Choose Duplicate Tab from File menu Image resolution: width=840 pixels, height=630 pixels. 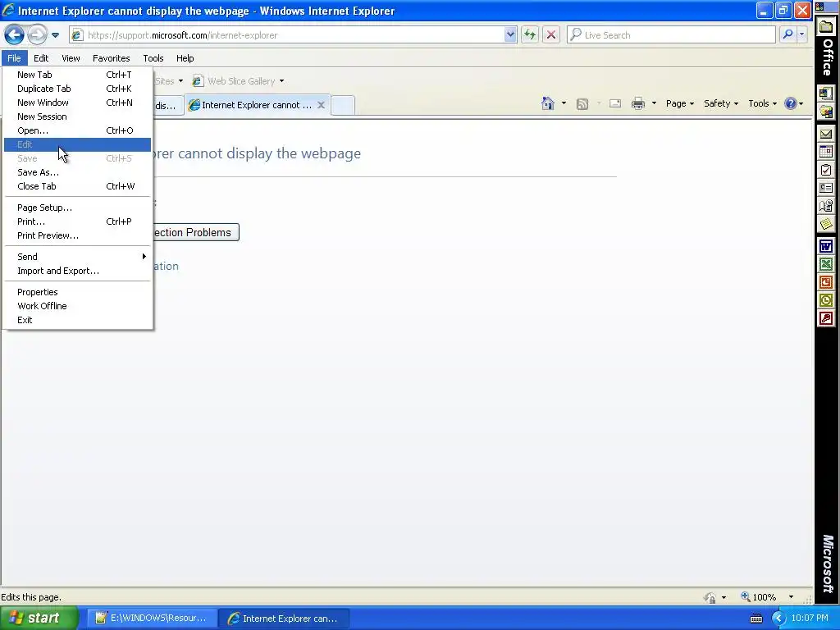pyautogui.click(x=77, y=89)
